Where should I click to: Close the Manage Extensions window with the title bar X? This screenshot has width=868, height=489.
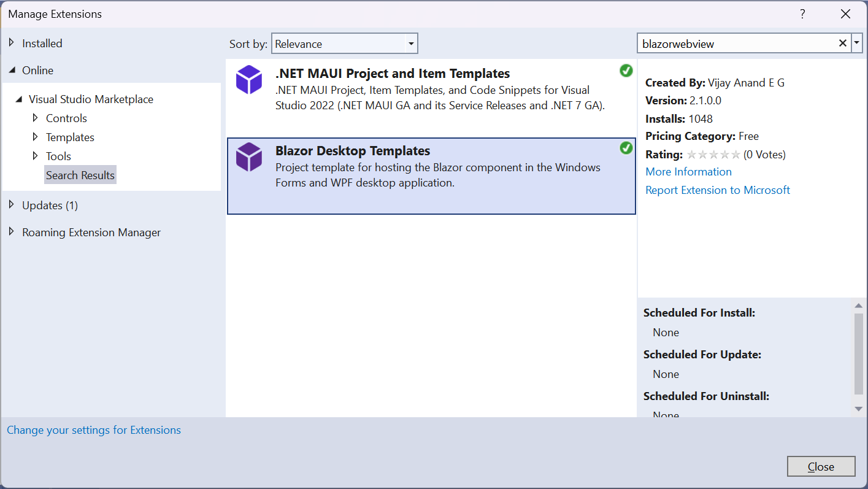coord(845,13)
